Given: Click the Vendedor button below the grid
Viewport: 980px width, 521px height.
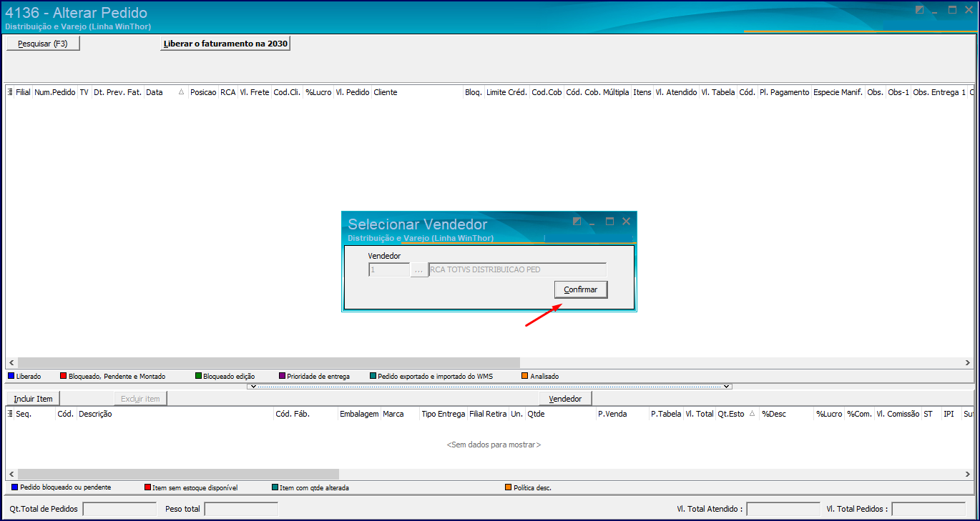Looking at the screenshot, I should [x=565, y=398].
